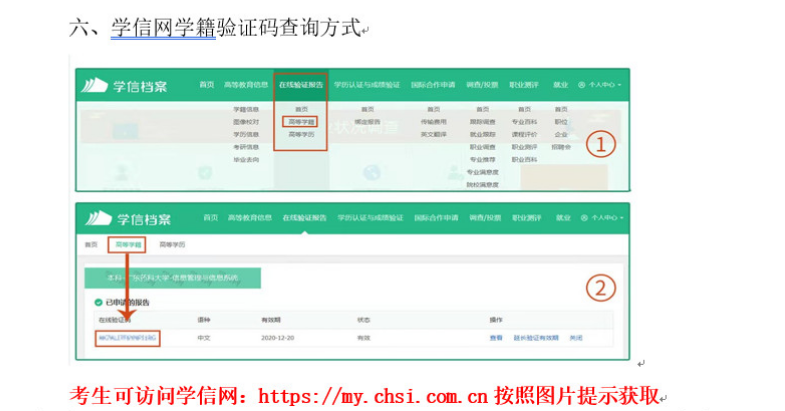Choose 英文翻译 in the dropdown list
The height and width of the screenshot is (411, 785).
click(433, 134)
